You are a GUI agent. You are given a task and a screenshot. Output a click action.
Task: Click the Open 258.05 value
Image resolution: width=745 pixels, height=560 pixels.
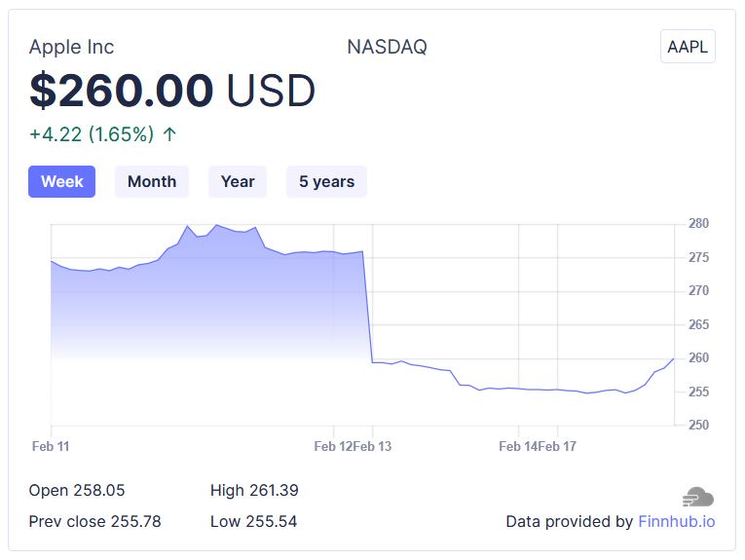77,490
